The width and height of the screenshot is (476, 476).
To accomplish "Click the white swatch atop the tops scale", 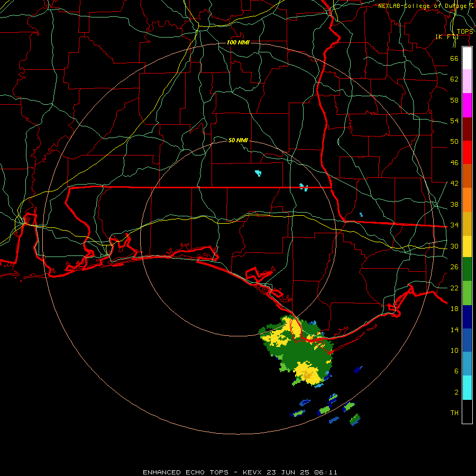I will coord(467,58).
